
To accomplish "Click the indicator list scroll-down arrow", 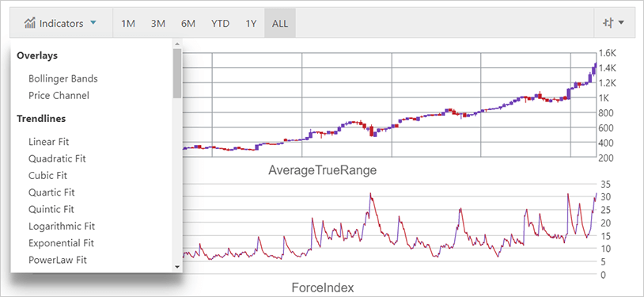I will pyautogui.click(x=177, y=267).
